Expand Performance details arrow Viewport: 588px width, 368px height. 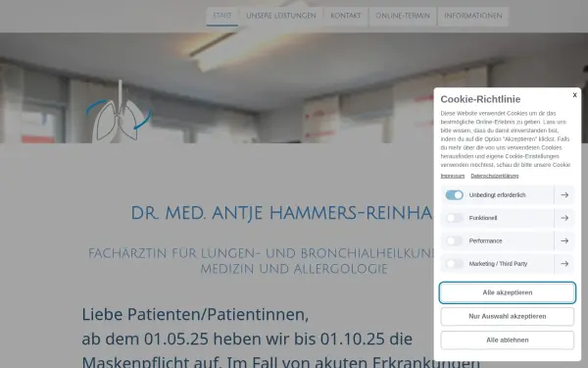point(564,240)
